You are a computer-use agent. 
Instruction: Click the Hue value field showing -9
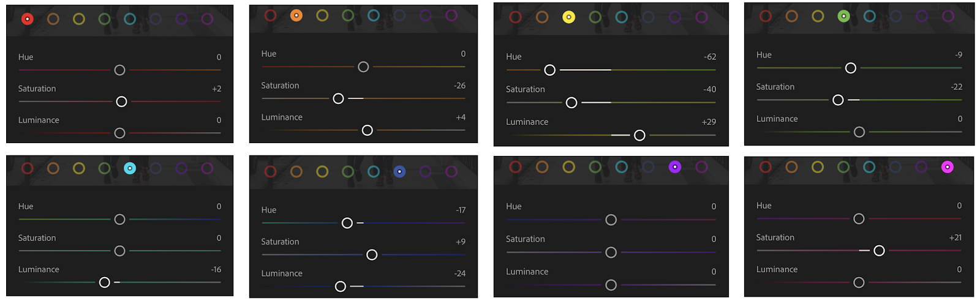click(959, 54)
